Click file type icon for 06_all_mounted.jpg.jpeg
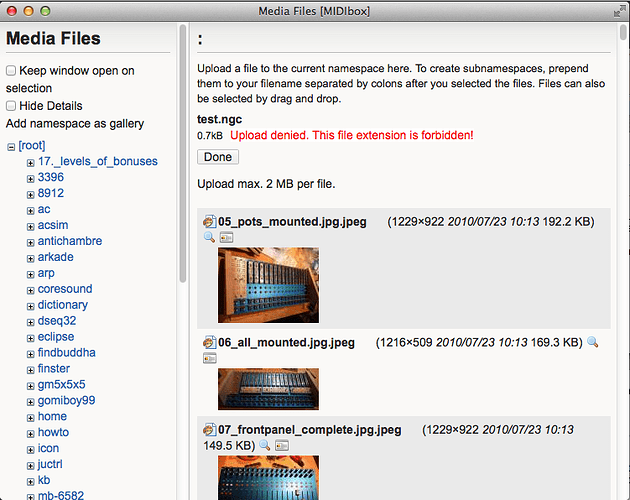The height and width of the screenshot is (500, 630). (x=209, y=342)
